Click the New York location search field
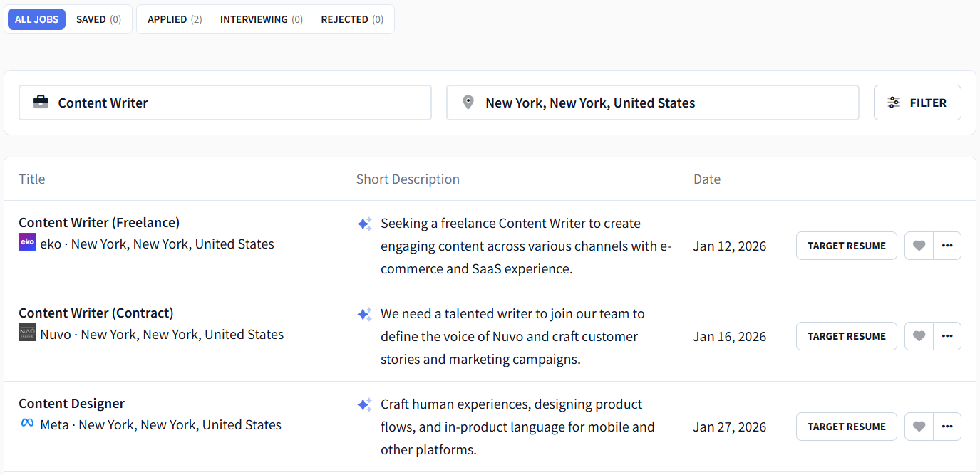The height and width of the screenshot is (475, 980). click(653, 103)
